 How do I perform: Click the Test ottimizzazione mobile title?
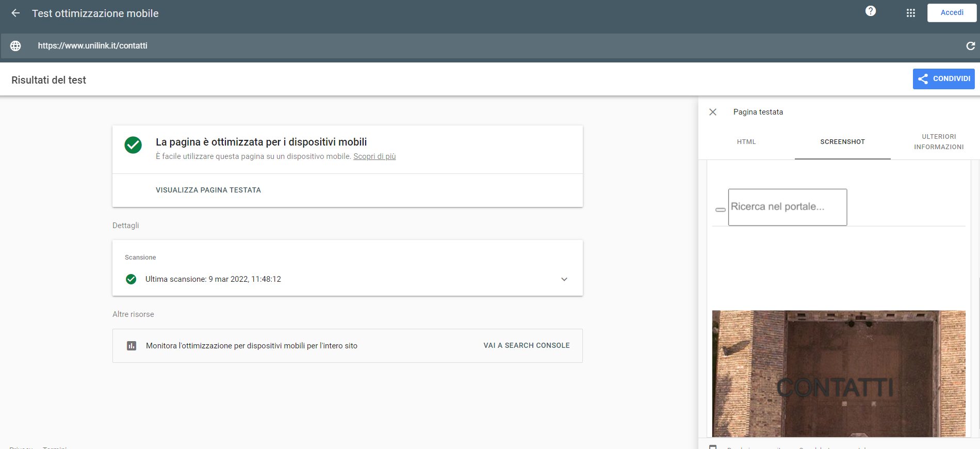[95, 13]
